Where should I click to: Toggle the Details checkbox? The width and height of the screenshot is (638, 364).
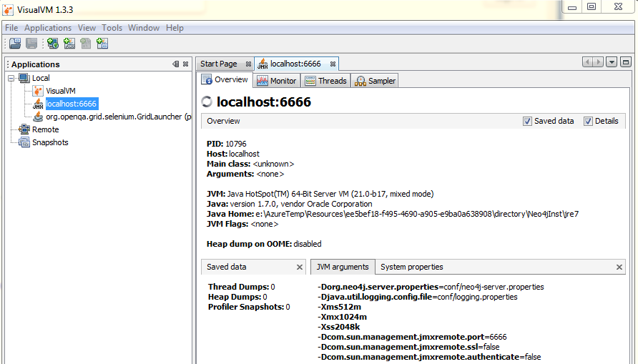pyautogui.click(x=588, y=122)
